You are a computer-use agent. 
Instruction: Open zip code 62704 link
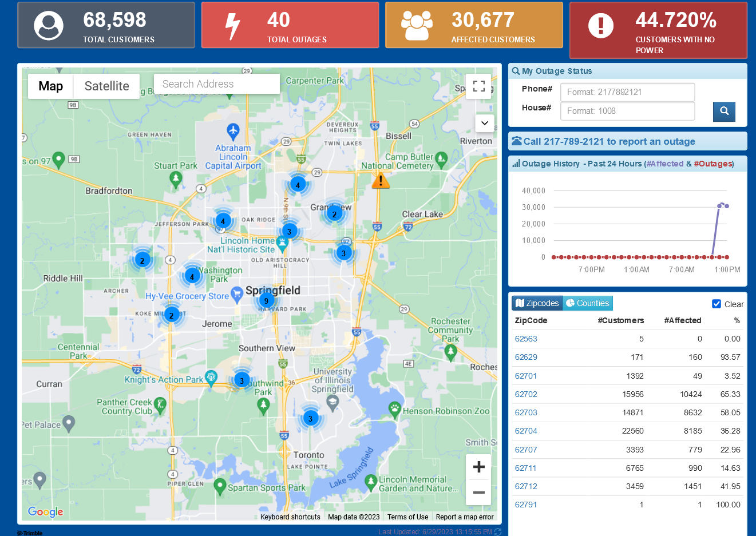[526, 431]
